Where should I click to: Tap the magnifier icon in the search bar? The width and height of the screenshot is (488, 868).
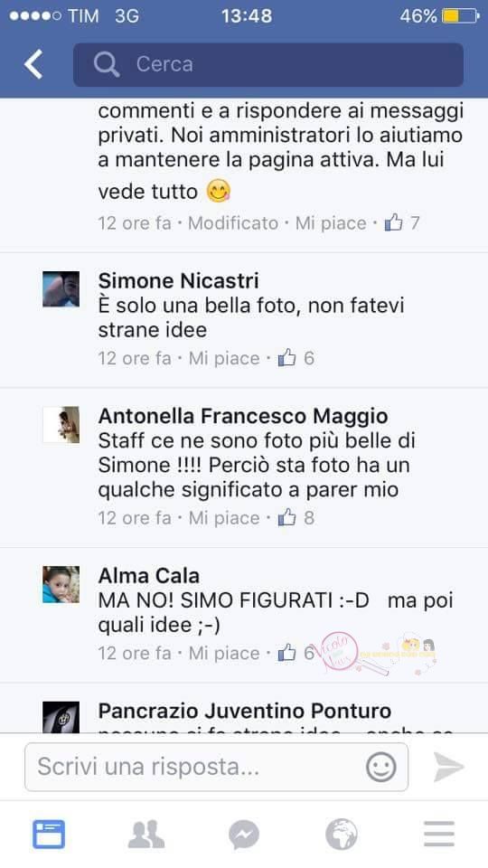[107, 65]
